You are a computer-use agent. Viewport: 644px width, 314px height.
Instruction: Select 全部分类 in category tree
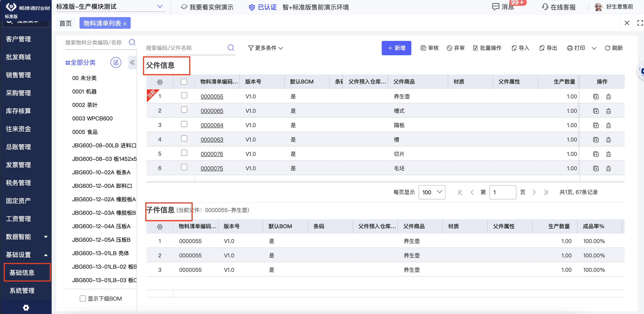point(80,62)
